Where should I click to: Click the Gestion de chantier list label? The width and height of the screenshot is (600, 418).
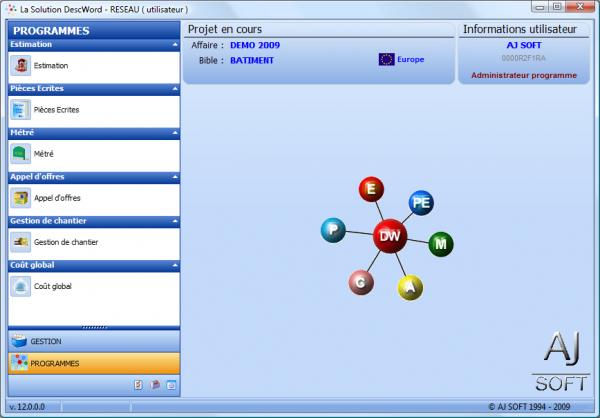(66, 242)
